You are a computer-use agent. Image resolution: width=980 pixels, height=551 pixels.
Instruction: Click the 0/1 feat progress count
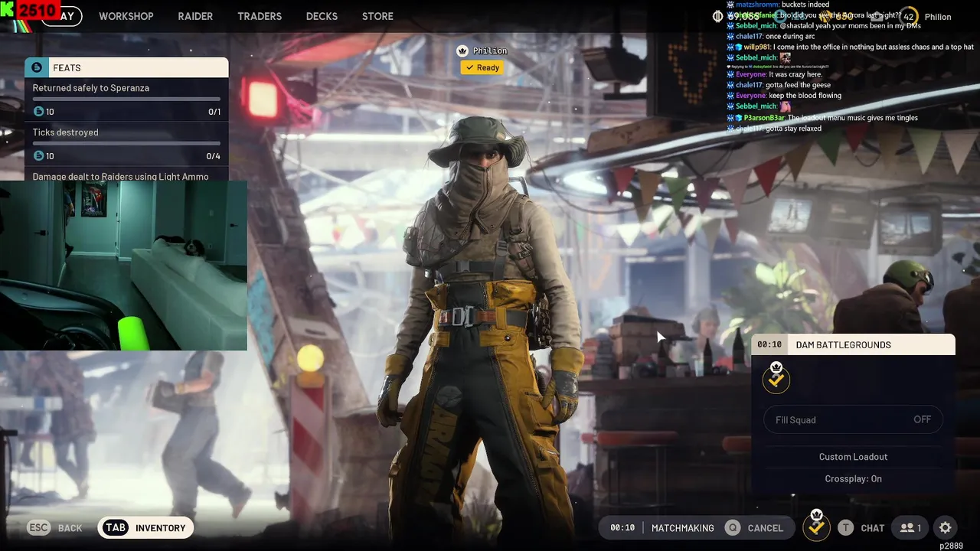(x=214, y=112)
